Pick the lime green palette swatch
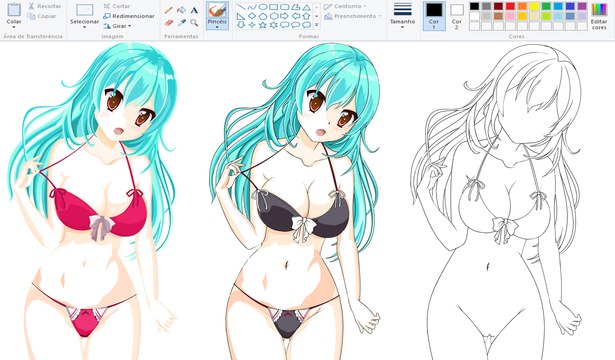This screenshot has height=360, width=615. click(x=546, y=16)
